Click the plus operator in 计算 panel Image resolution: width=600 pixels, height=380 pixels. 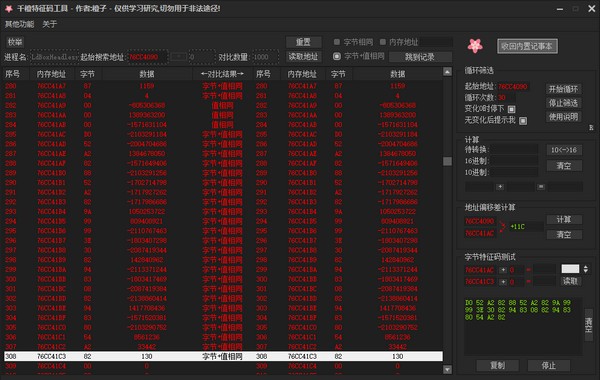[x=500, y=187]
